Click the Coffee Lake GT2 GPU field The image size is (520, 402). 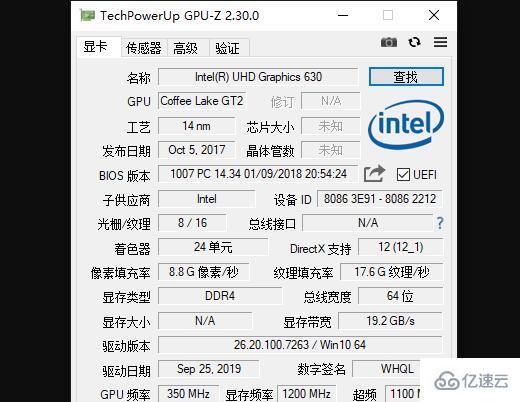click(x=202, y=101)
